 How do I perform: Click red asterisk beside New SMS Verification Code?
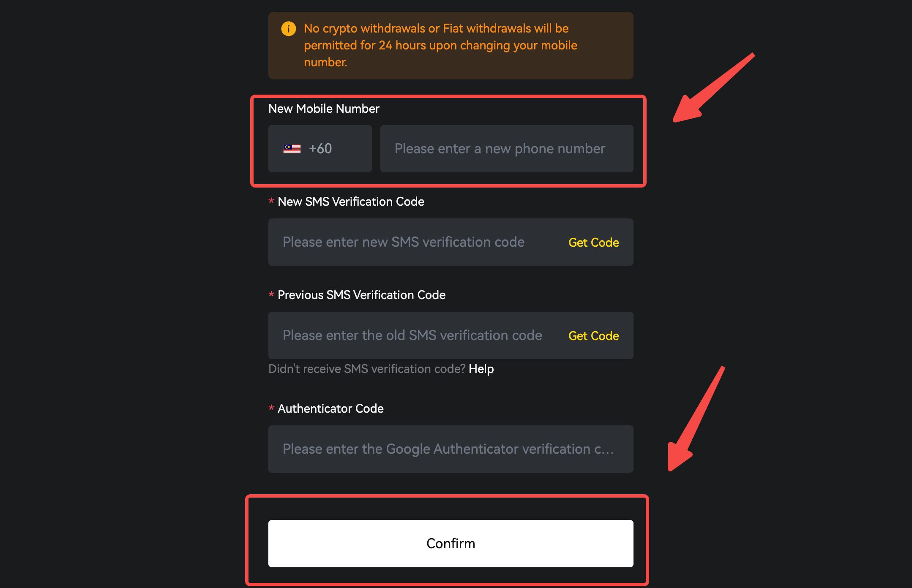pyautogui.click(x=271, y=201)
